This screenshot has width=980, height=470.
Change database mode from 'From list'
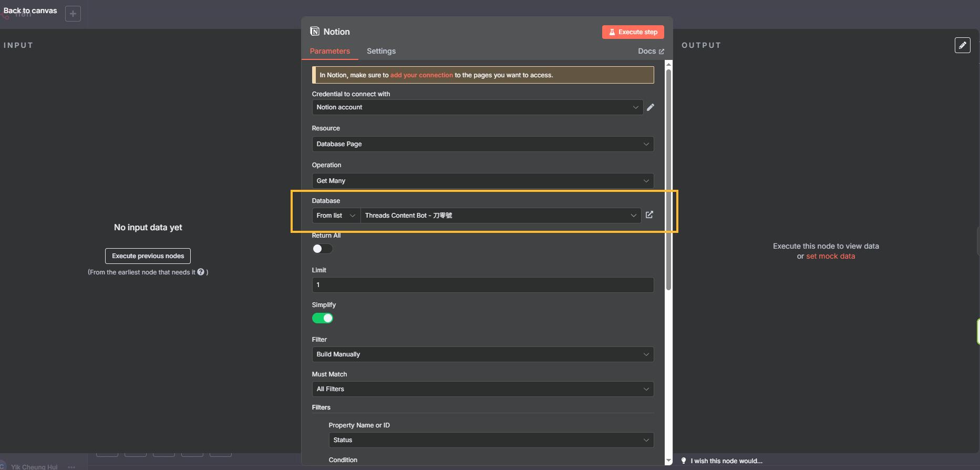(336, 216)
